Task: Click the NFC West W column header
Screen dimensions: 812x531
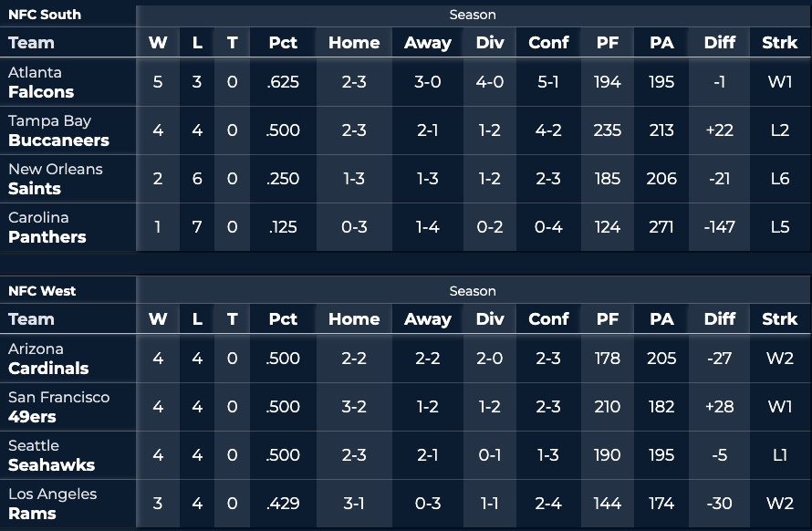Action: point(158,318)
